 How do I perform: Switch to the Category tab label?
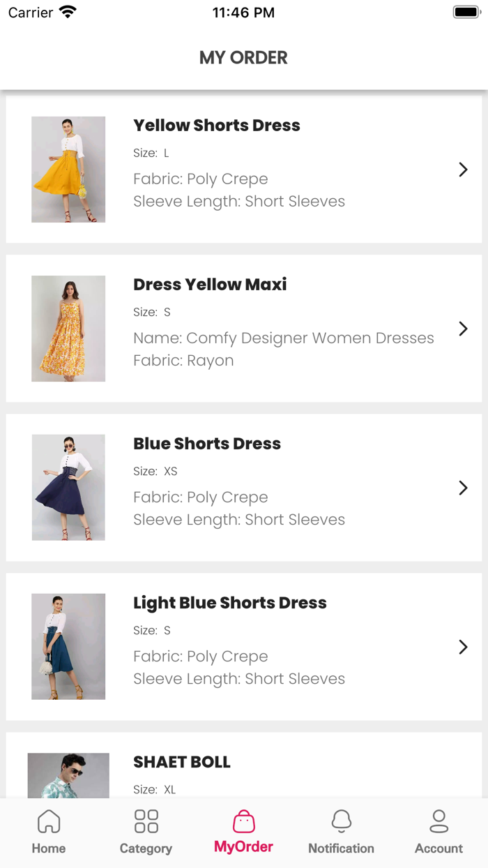click(x=146, y=848)
